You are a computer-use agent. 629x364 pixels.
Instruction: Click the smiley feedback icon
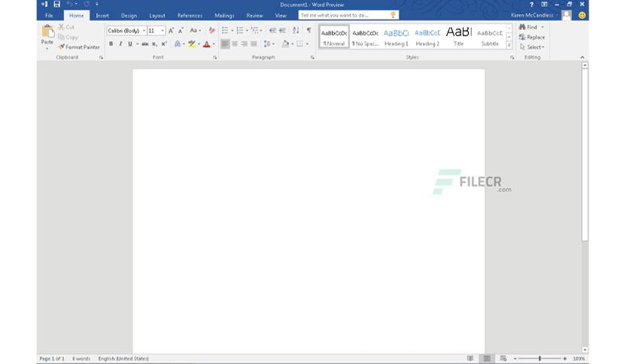[582, 15]
